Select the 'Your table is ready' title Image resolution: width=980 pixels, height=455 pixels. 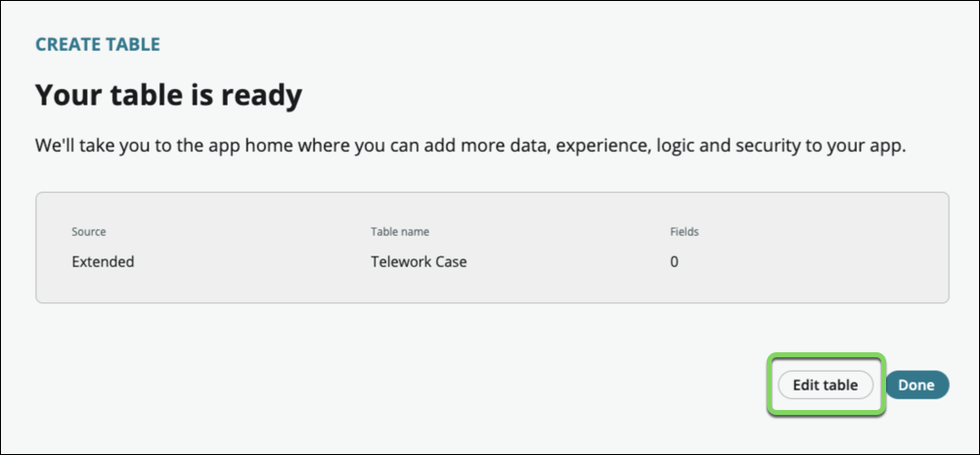[168, 96]
